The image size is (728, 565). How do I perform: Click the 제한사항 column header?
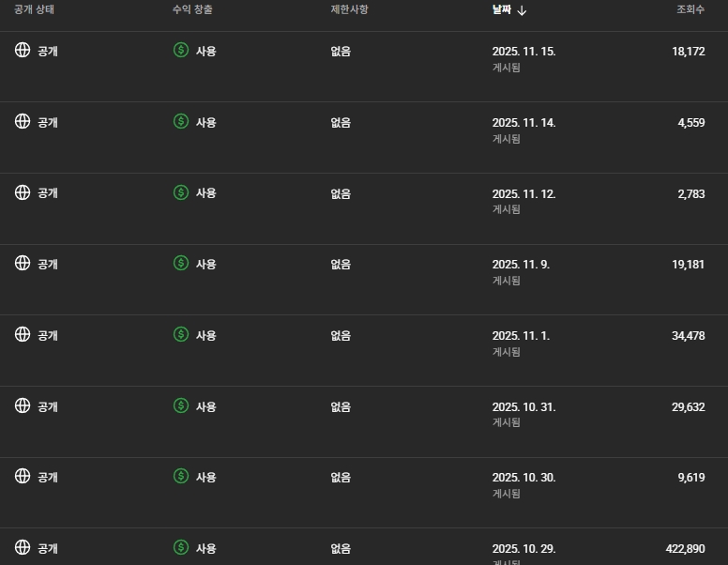(349, 10)
